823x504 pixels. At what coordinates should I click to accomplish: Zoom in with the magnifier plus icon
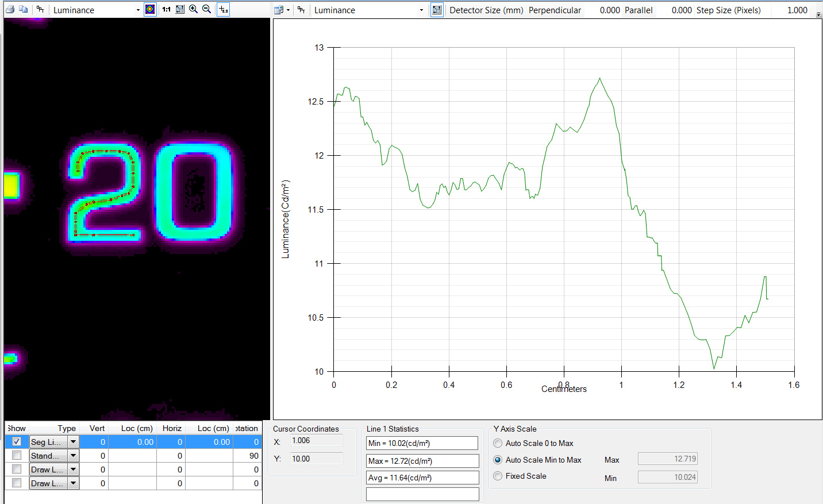click(193, 10)
